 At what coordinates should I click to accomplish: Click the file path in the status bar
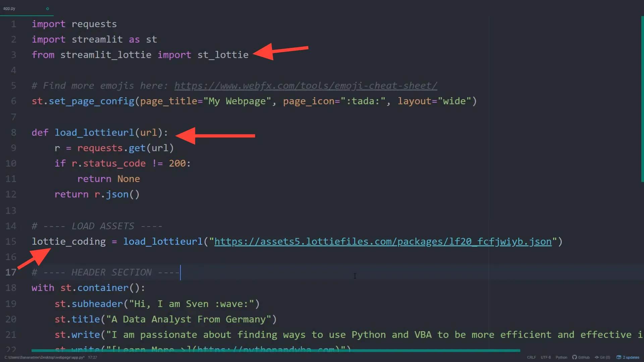[x=44, y=357]
